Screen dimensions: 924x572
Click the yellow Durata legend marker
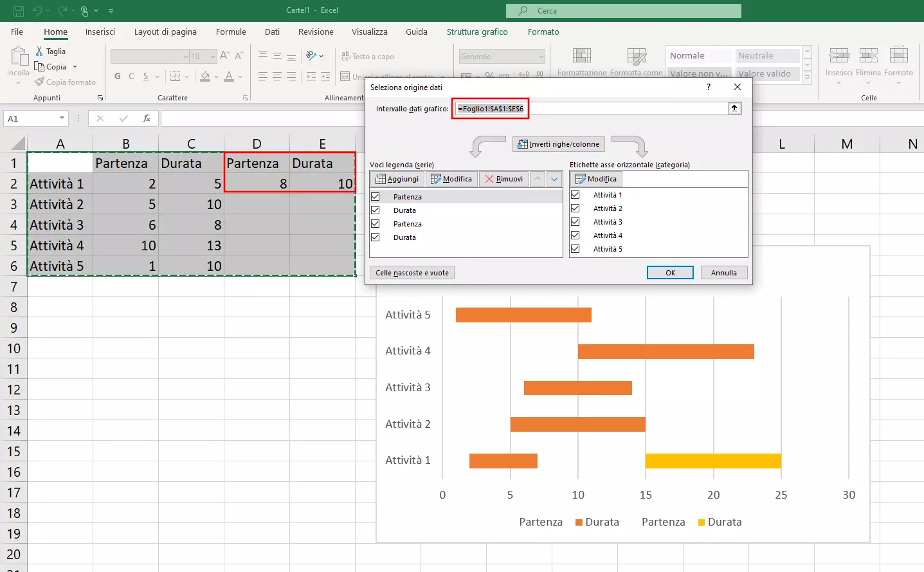702,522
